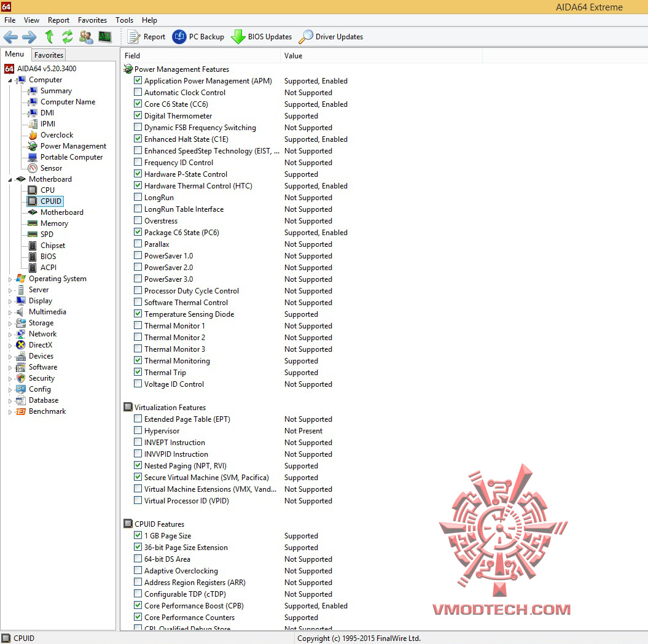This screenshot has height=644, width=648.
Task: Expand the Display tree node
Action: click(10, 301)
